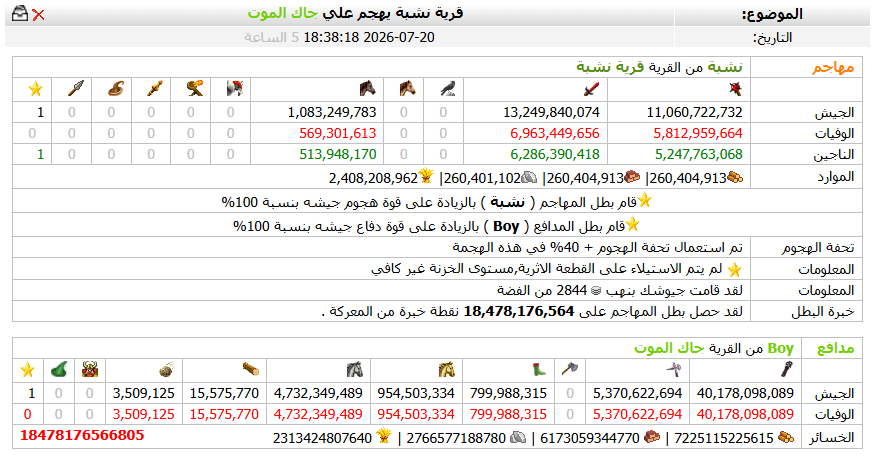Click the defender green hat settler icon
872x457 pixels.
[x=58, y=370]
